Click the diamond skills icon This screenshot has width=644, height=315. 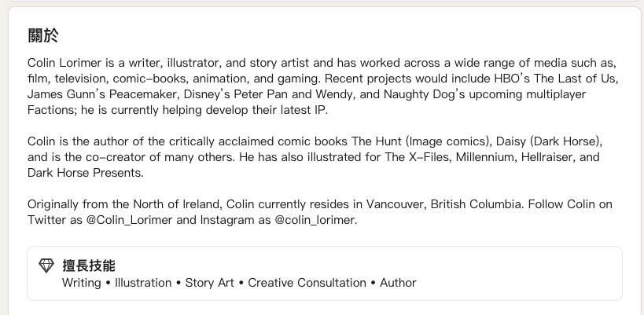point(46,266)
